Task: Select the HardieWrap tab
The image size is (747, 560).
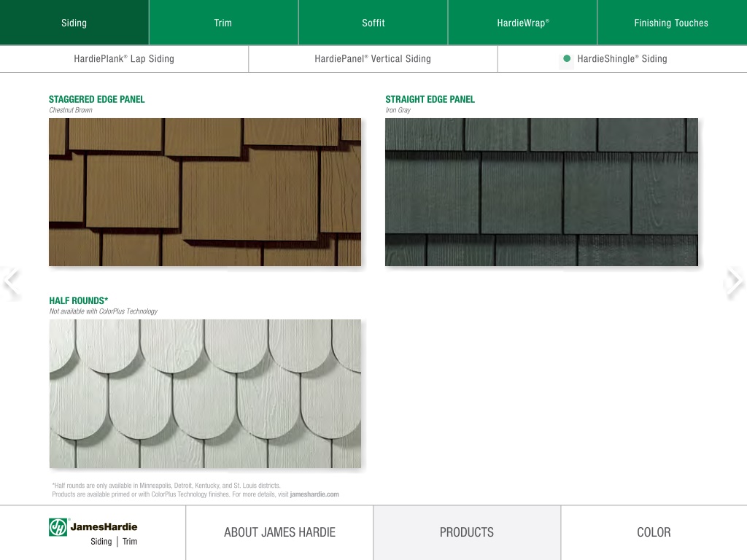Action: click(522, 23)
